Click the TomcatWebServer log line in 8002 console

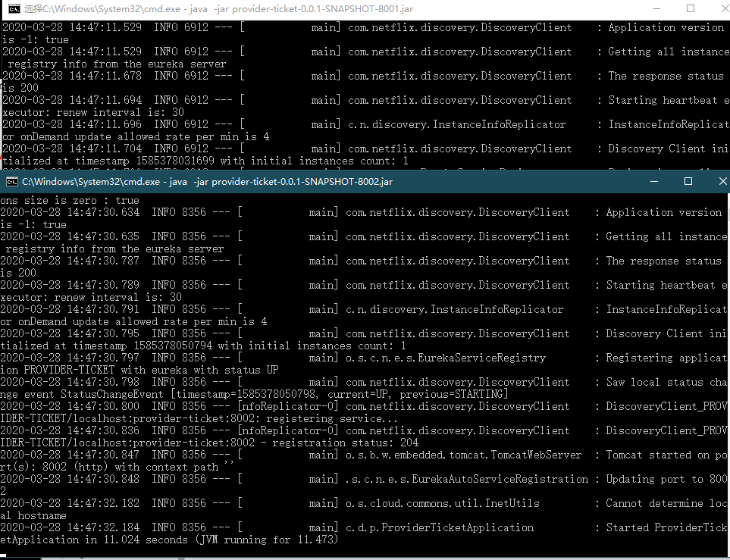pos(463,455)
